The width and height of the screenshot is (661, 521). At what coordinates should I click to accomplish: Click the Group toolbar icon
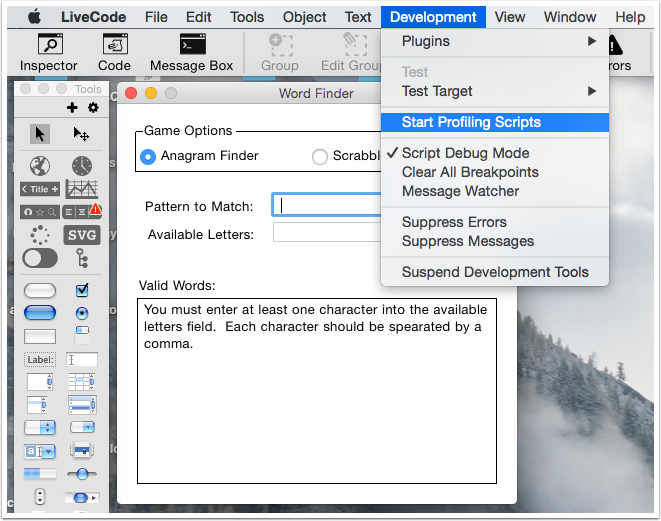[280, 52]
